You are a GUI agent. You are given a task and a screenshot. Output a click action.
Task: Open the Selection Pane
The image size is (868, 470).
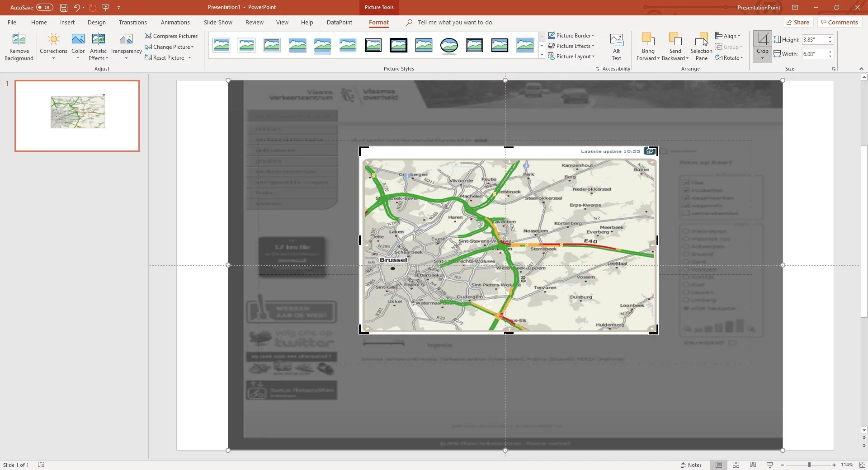pos(701,46)
